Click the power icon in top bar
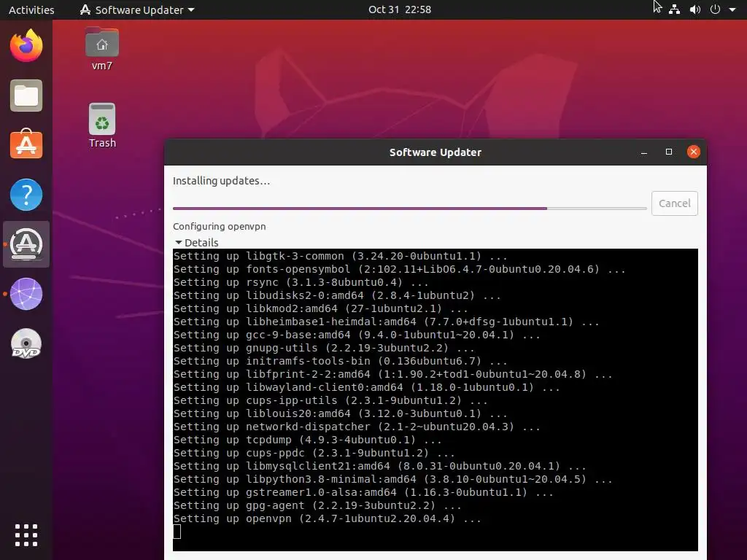The image size is (747, 560). coord(715,9)
